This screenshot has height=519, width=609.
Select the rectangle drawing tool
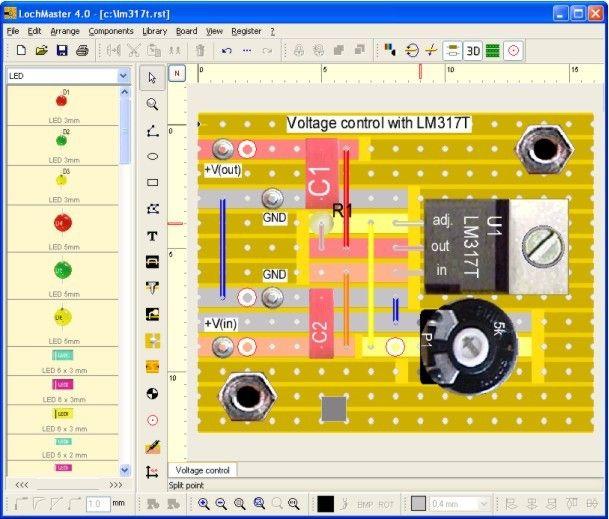coord(152,183)
